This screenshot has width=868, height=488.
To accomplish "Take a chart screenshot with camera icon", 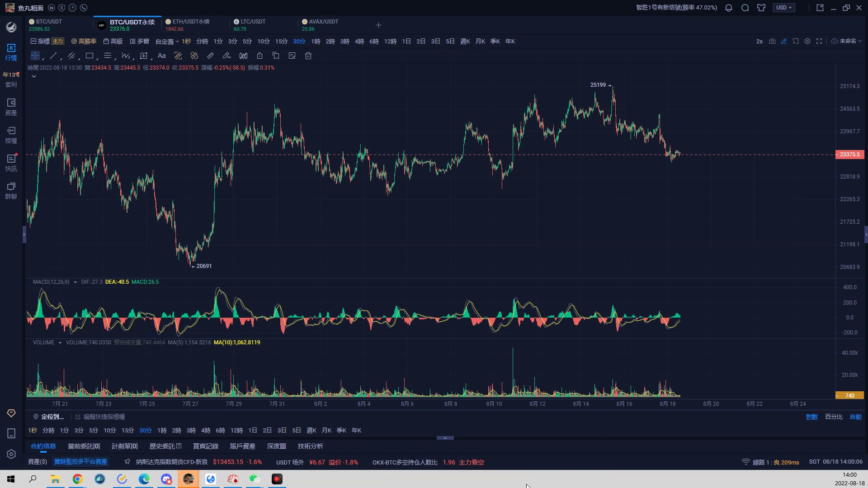I will [772, 41].
